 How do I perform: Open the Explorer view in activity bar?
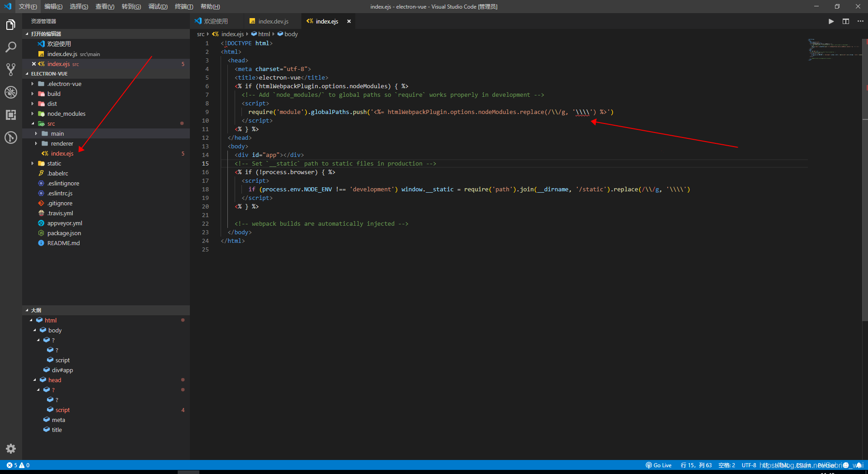click(x=11, y=24)
